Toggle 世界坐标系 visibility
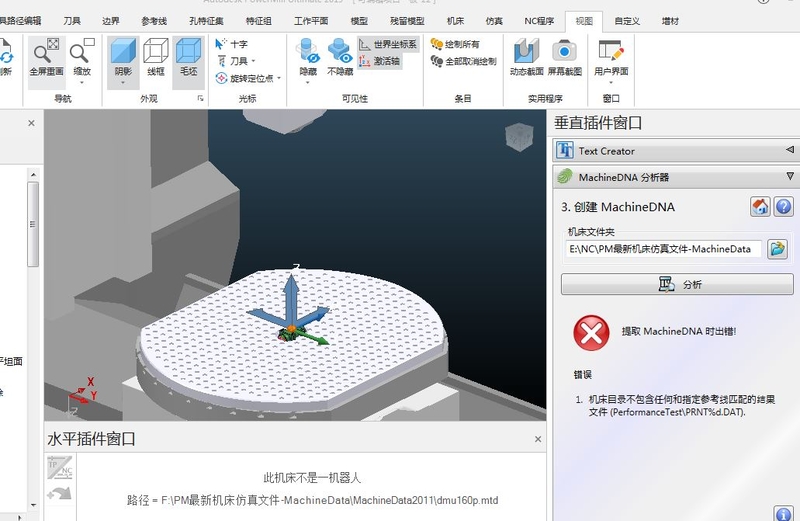The width and height of the screenshot is (800, 521). (388, 44)
